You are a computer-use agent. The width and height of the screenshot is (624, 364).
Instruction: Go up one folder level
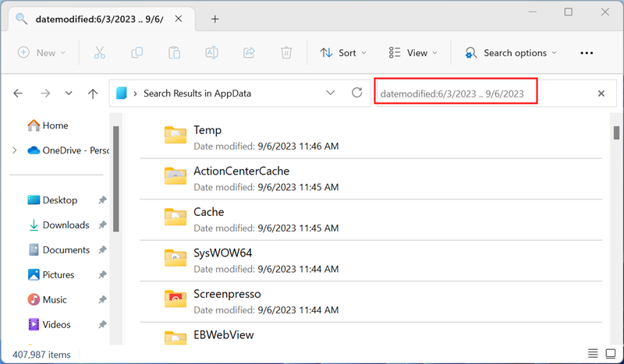point(93,94)
